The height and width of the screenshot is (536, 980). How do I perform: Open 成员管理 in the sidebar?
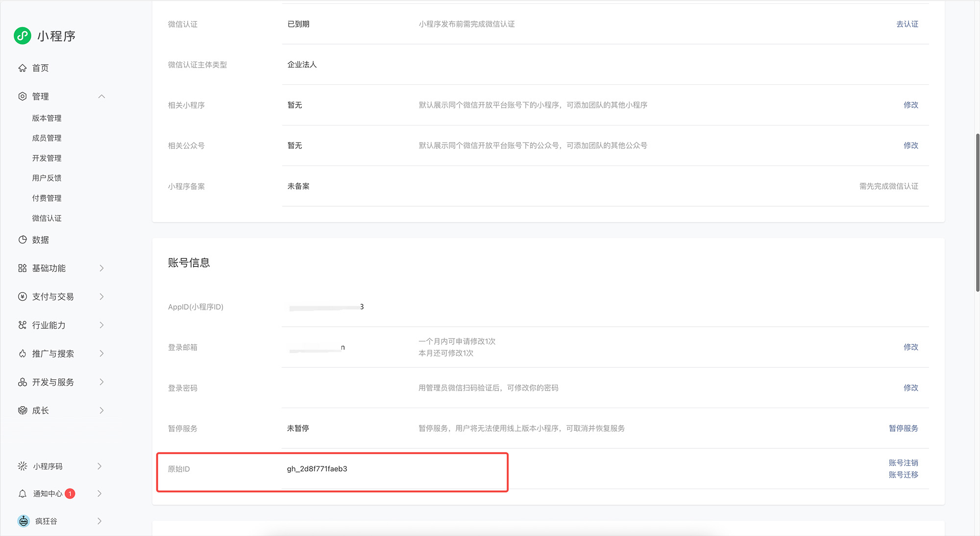point(47,138)
